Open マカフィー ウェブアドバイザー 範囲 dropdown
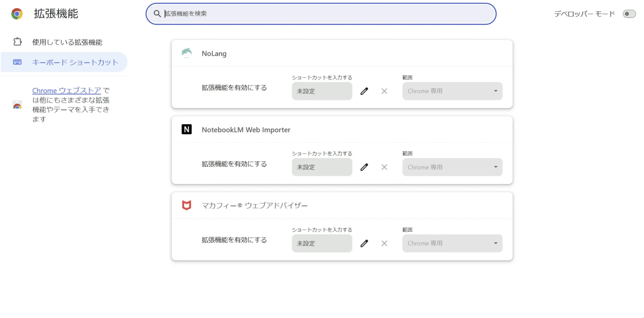This screenshot has width=644, height=318. pos(452,243)
